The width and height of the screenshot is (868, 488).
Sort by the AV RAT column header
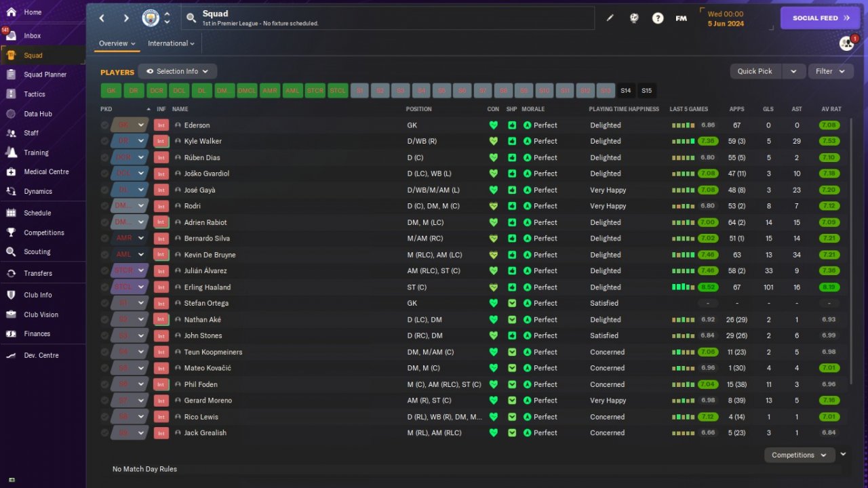coord(831,109)
